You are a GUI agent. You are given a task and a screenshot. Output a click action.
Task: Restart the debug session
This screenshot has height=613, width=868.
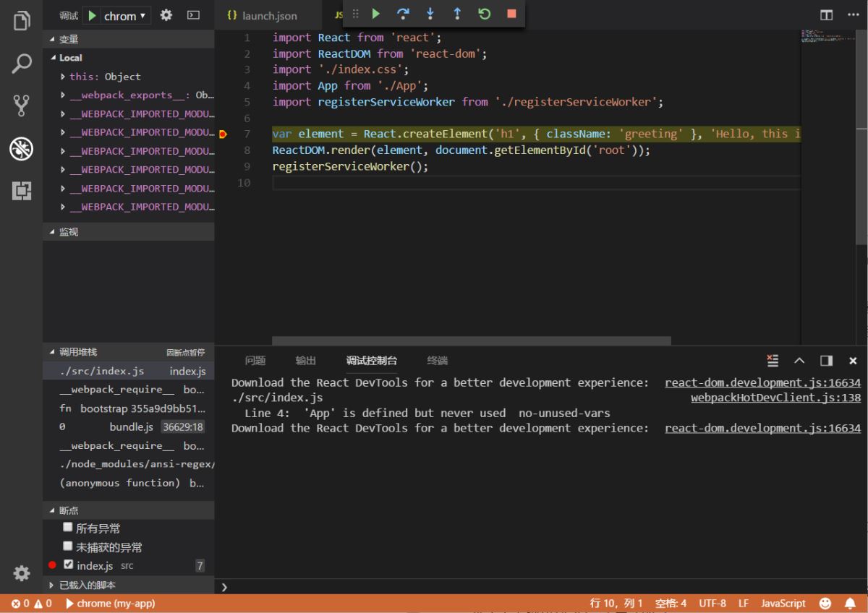tap(485, 14)
